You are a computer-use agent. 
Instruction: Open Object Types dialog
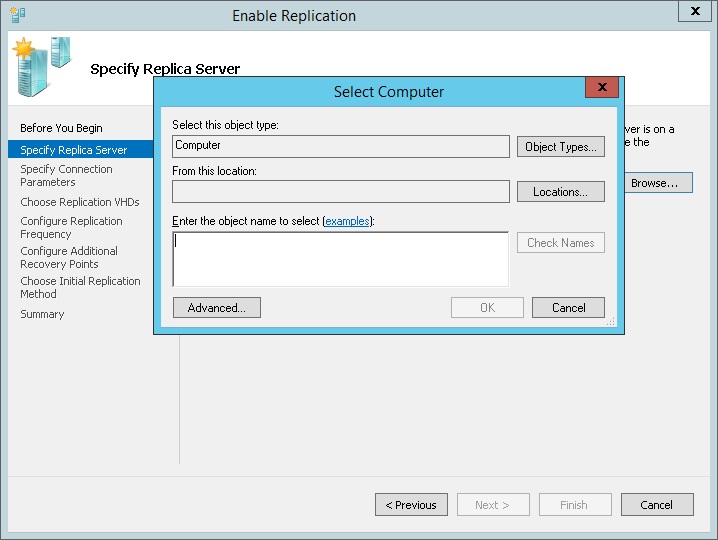pyautogui.click(x=560, y=147)
